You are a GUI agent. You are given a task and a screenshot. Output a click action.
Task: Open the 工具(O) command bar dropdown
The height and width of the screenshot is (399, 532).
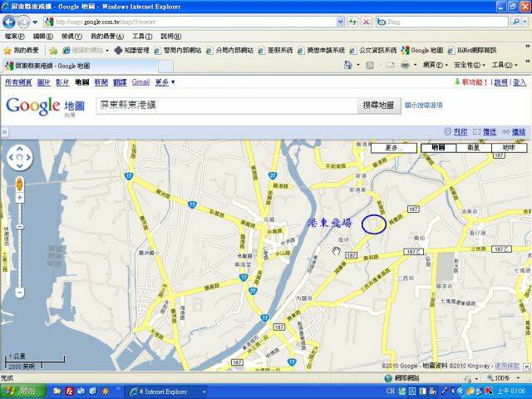505,65
